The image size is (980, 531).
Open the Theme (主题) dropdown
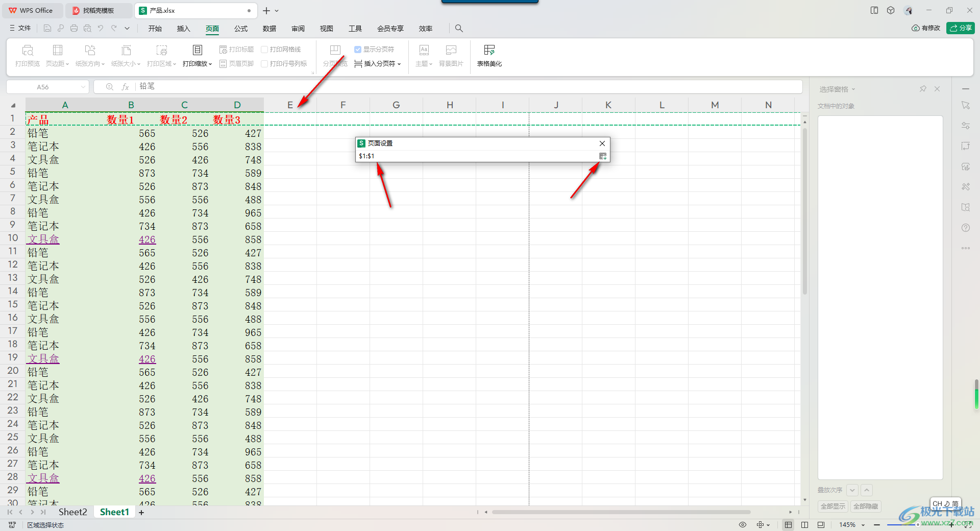click(x=424, y=56)
